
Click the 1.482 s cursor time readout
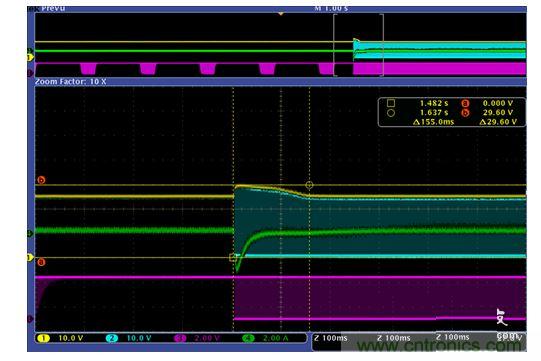pos(434,103)
